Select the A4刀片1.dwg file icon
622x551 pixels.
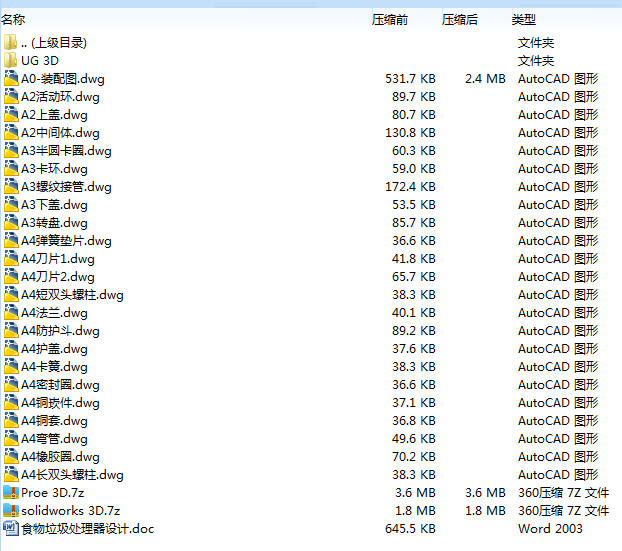[11, 258]
